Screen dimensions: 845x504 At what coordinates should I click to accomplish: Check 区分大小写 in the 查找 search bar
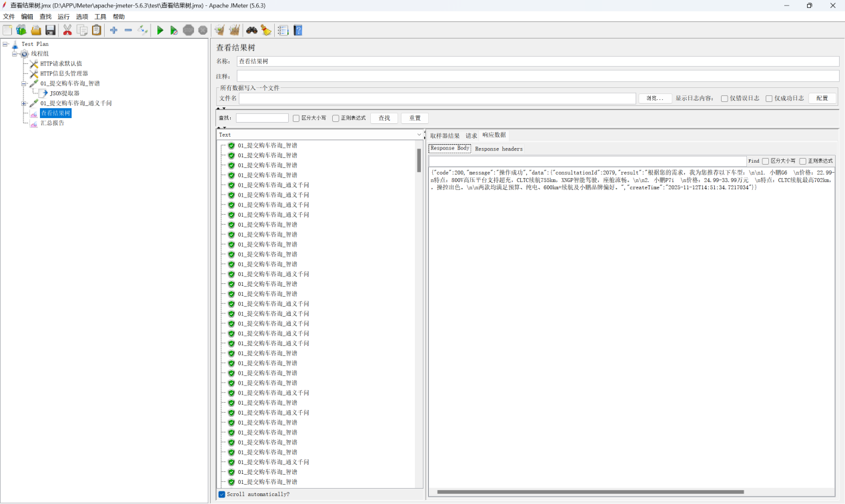coord(296,118)
